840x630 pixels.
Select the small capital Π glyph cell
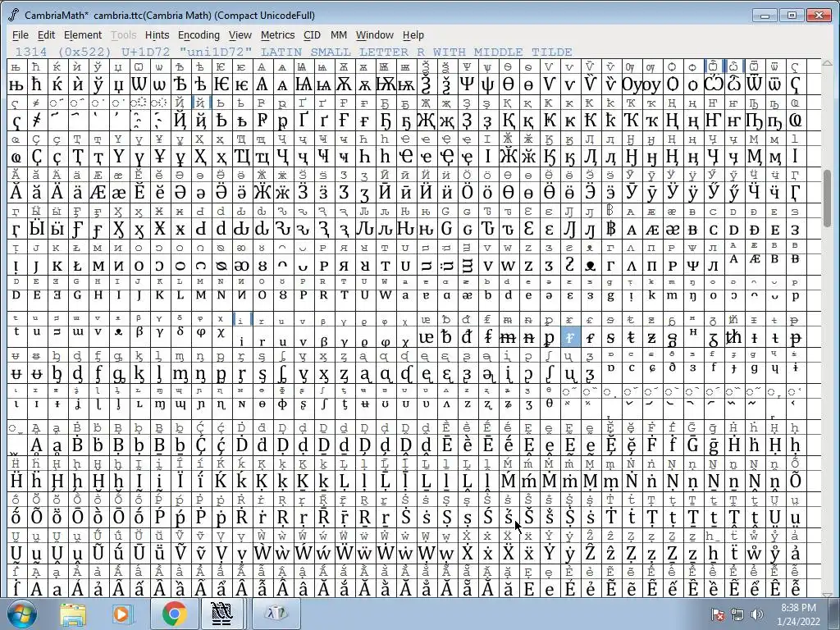point(651,267)
